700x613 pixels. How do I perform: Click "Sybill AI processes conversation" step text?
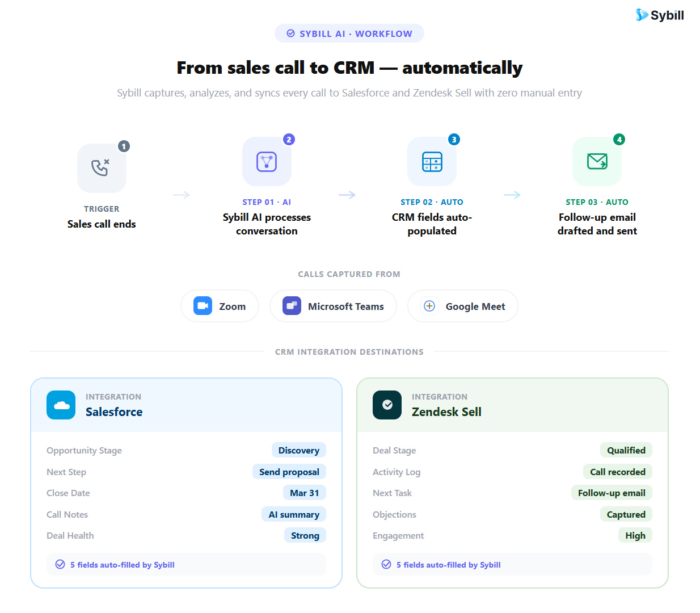(x=267, y=224)
